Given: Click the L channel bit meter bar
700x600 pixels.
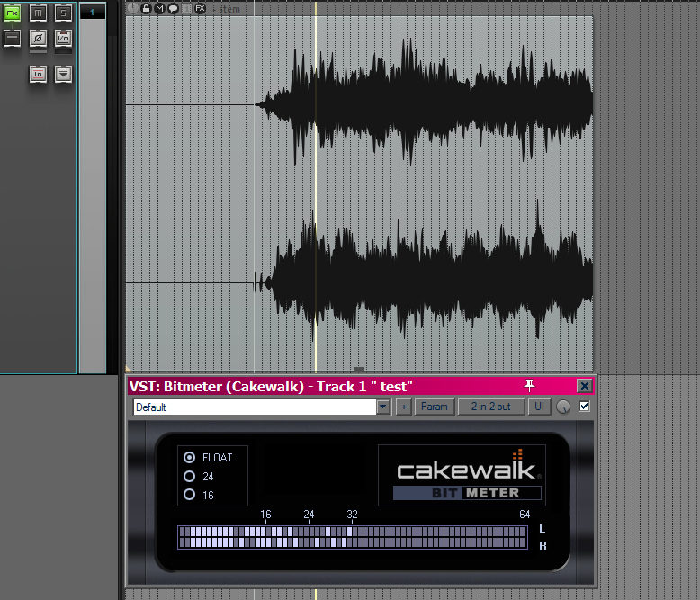Looking at the screenshot, I should click(x=352, y=532).
